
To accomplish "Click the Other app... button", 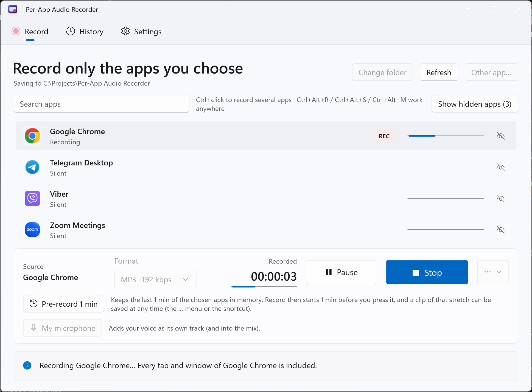I will 491,72.
